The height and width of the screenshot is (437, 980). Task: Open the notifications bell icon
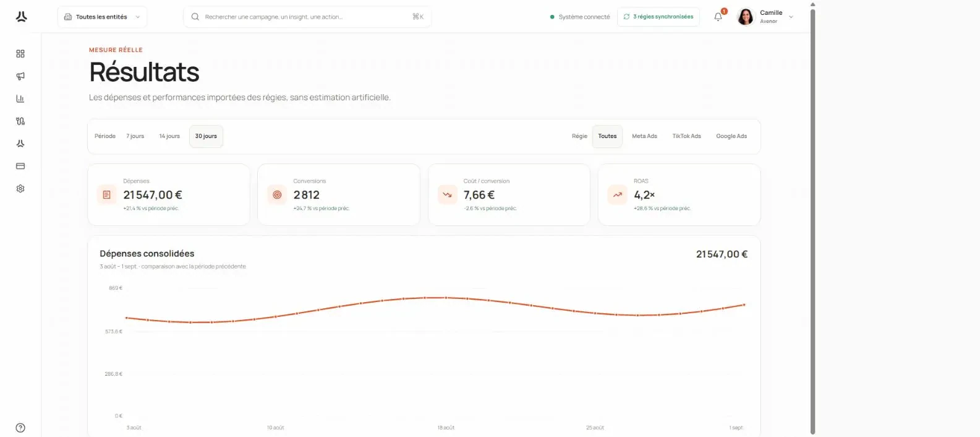(718, 17)
